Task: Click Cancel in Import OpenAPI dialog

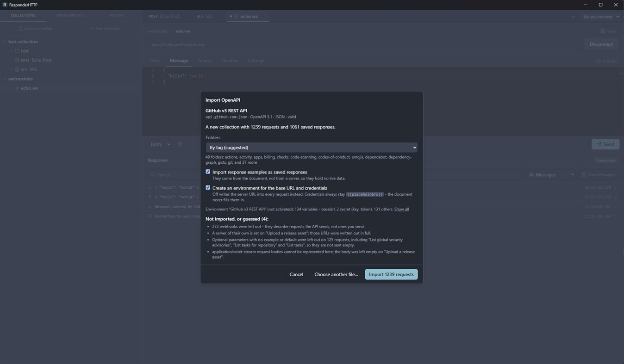Action: click(x=296, y=274)
